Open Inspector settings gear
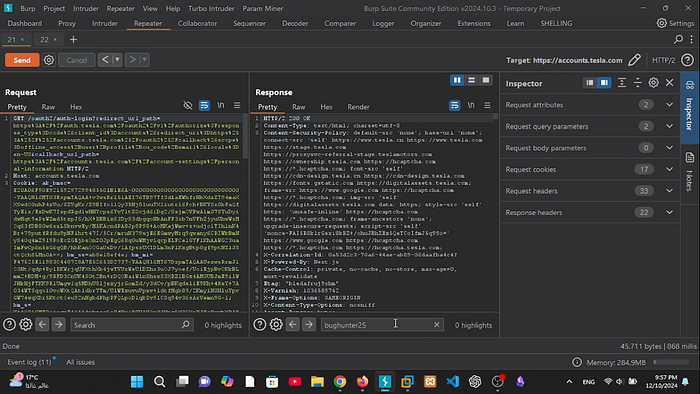 654,83
